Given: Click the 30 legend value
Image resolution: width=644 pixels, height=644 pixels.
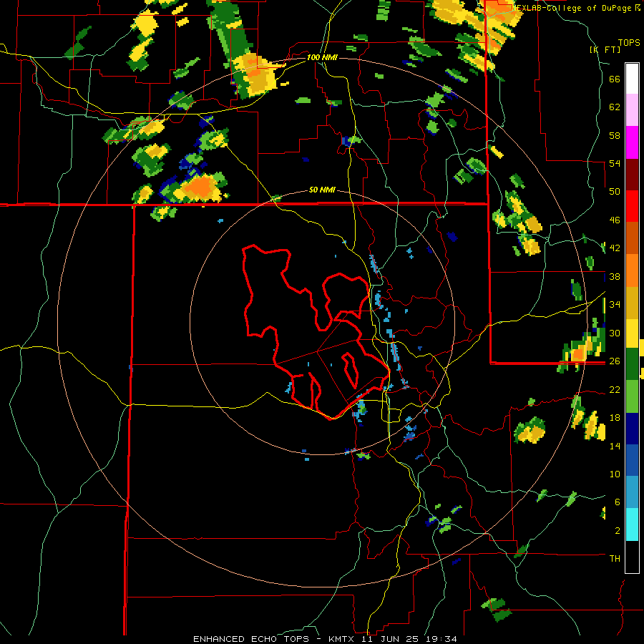Looking at the screenshot, I should point(615,333).
